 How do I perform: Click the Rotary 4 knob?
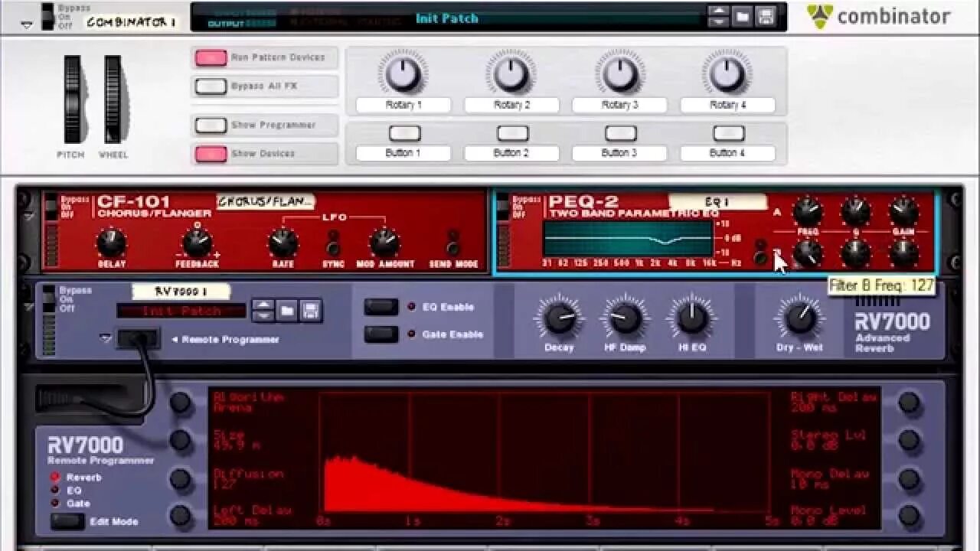coord(727,74)
